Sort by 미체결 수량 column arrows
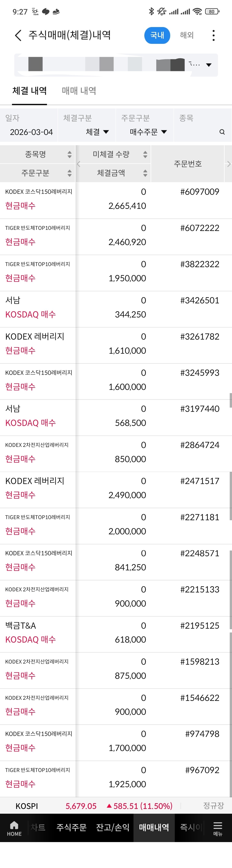 click(145, 154)
